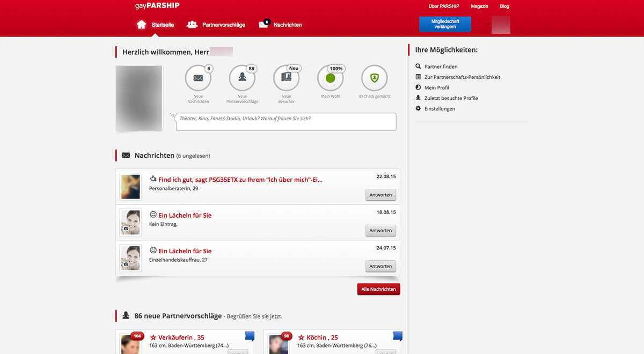Screen dimensions: 644x354
Task: Click the ID Check shield icon
Action: pos(374,78)
